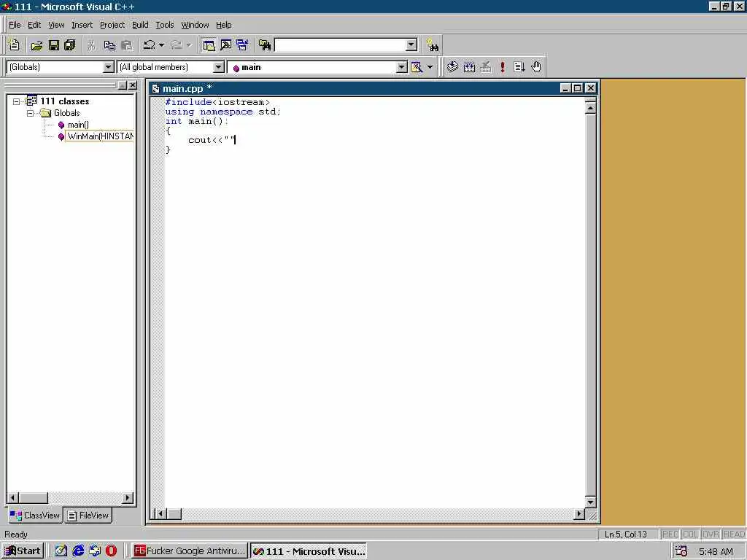Collapse the 111 classes tree node
This screenshot has height=560, width=747.
click(17, 101)
